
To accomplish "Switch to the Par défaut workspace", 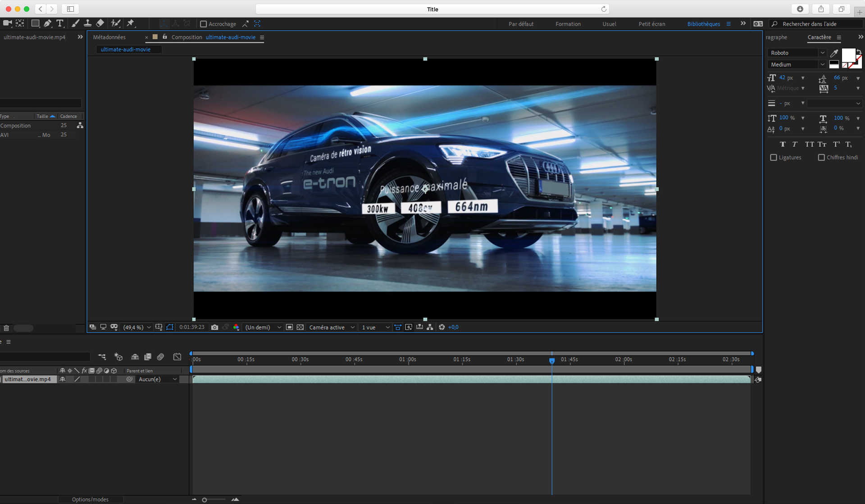I will point(521,24).
